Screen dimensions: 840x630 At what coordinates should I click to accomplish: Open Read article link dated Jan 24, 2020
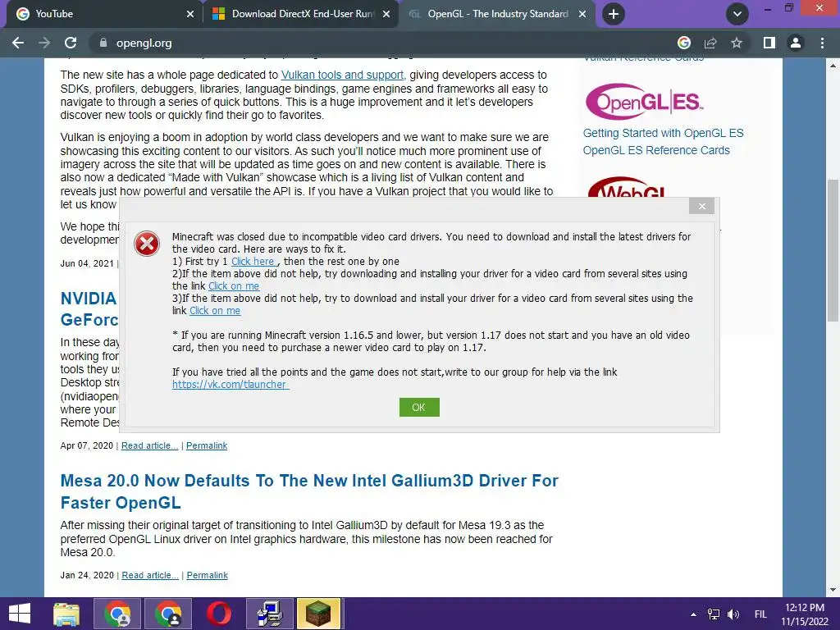tap(150, 575)
